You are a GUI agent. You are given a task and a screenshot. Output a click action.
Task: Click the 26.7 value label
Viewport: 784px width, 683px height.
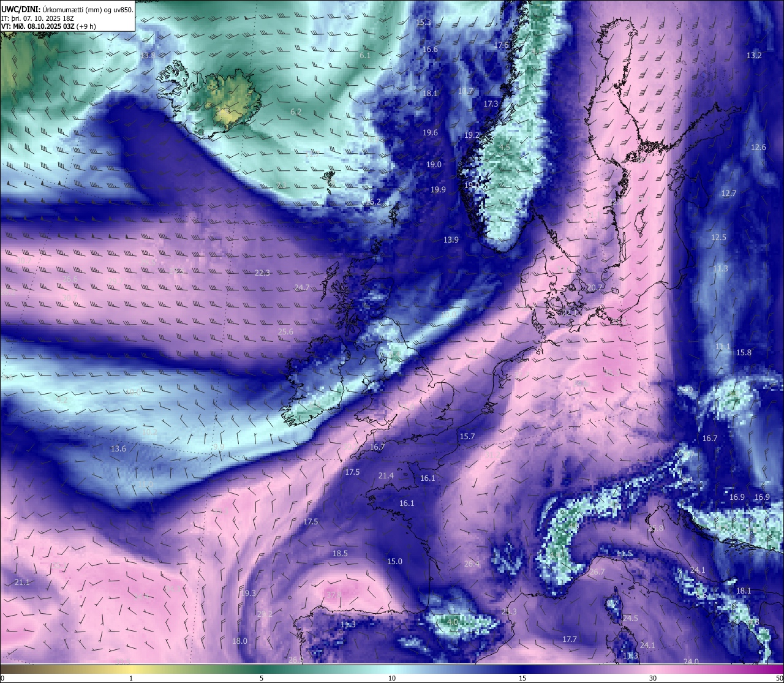pos(597,572)
